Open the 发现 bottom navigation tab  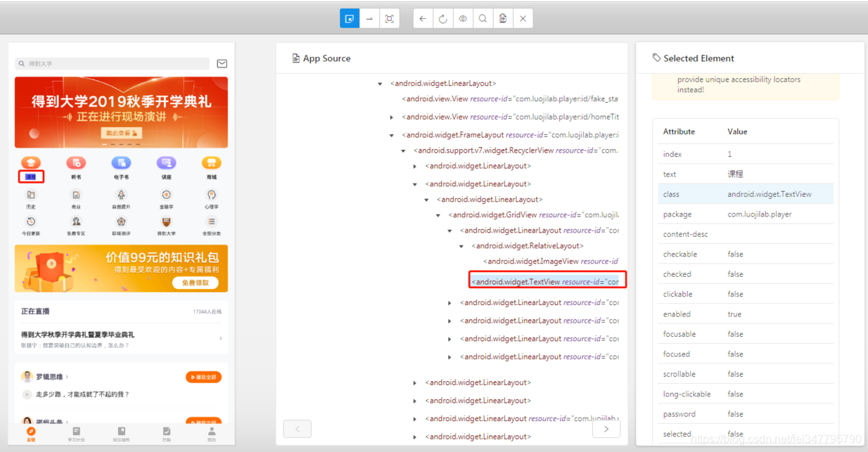[31, 434]
